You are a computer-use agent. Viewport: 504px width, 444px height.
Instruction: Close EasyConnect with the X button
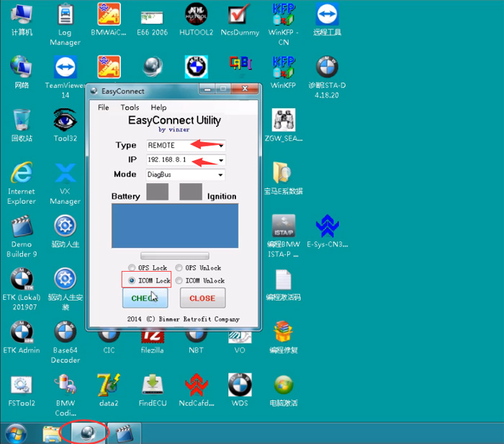click(x=245, y=89)
